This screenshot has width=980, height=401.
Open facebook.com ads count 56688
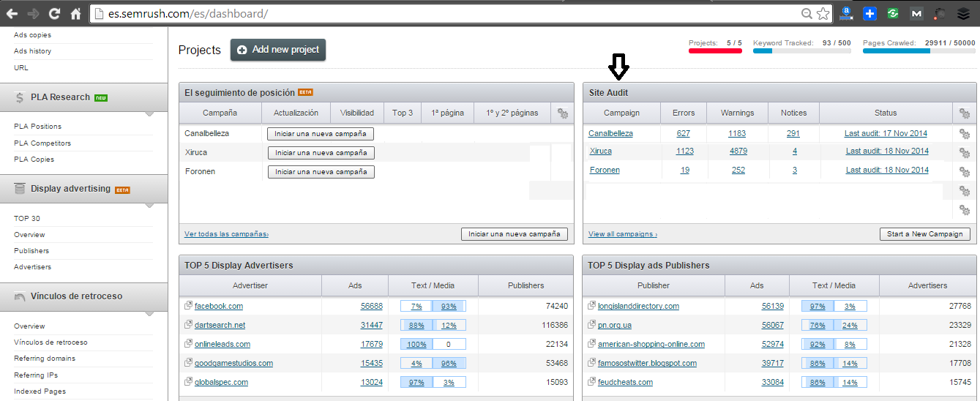coord(372,306)
